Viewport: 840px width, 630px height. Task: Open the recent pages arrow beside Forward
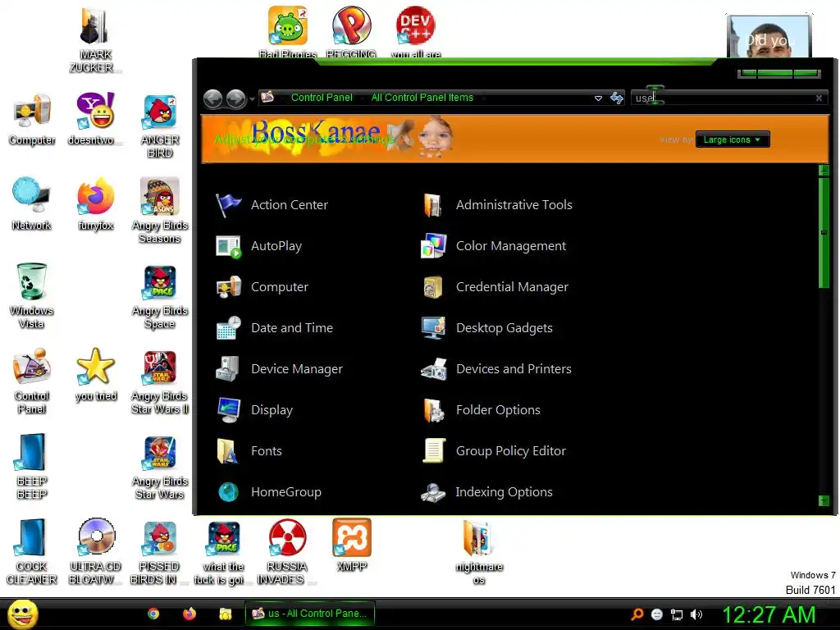[252, 99]
